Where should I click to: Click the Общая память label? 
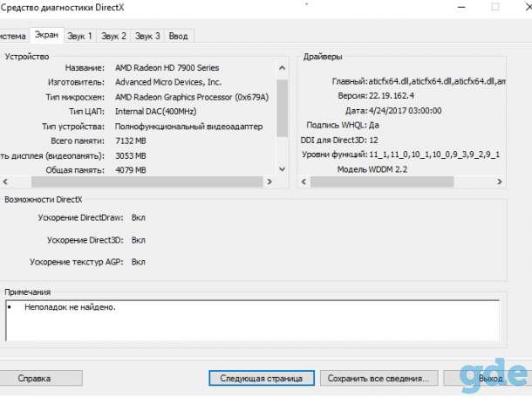pyautogui.click(x=75, y=170)
